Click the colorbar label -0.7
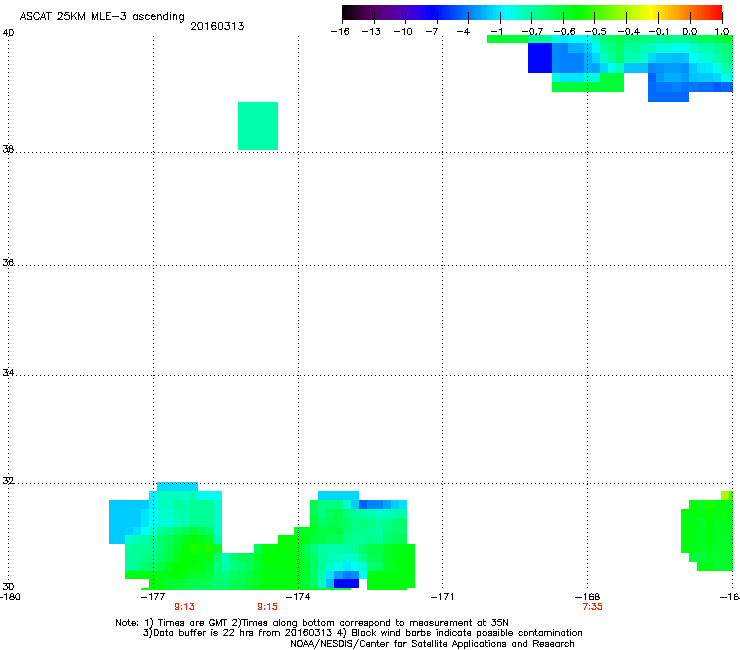The height and width of the screenshot is (650, 740). pos(532,32)
